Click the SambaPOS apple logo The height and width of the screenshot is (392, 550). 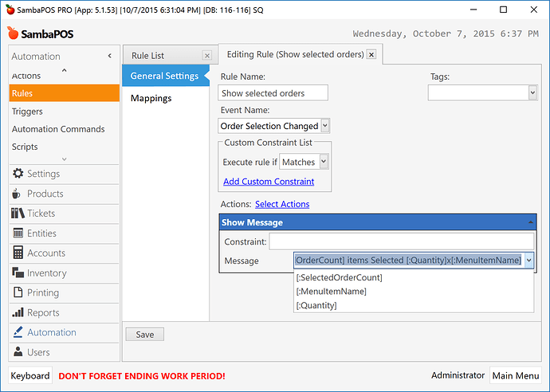pos(13,33)
